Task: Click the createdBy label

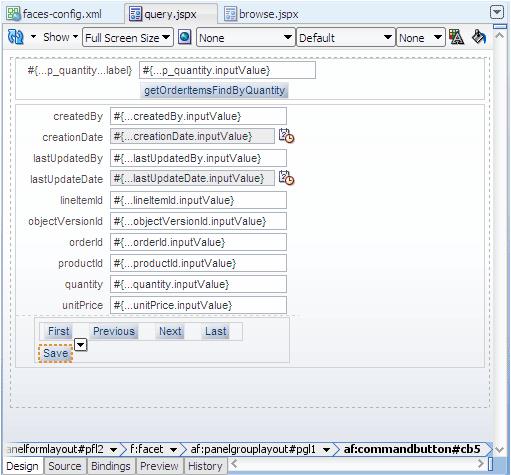Action: (x=78, y=116)
